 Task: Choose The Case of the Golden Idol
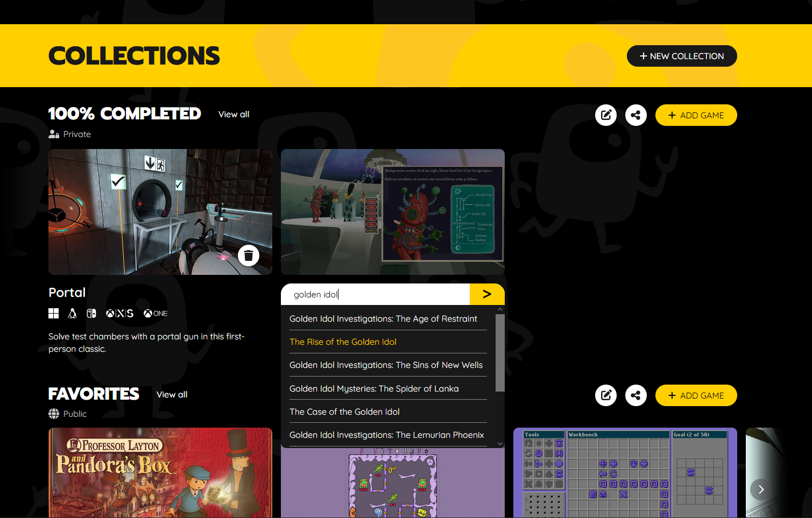(x=344, y=412)
